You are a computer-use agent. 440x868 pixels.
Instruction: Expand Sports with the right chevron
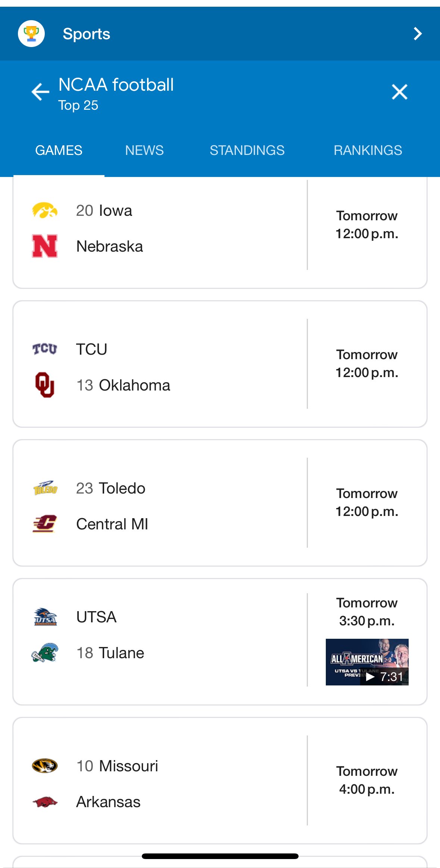tap(418, 34)
